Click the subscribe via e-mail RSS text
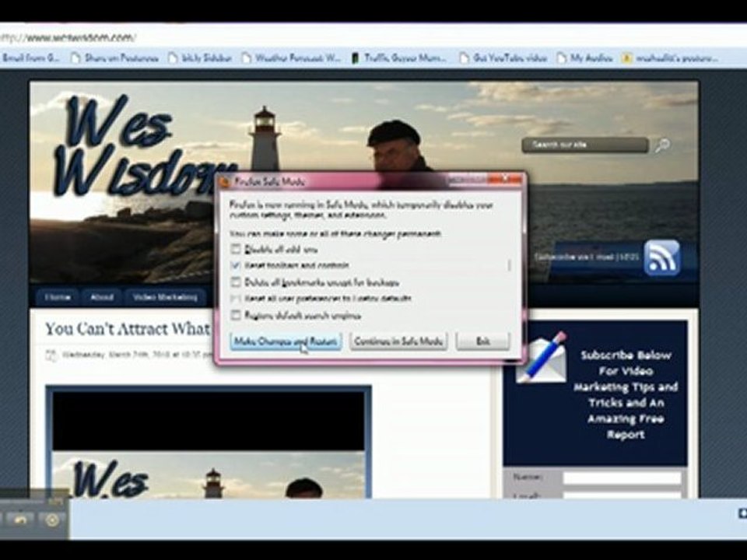This screenshot has width=747, height=560. (x=587, y=257)
